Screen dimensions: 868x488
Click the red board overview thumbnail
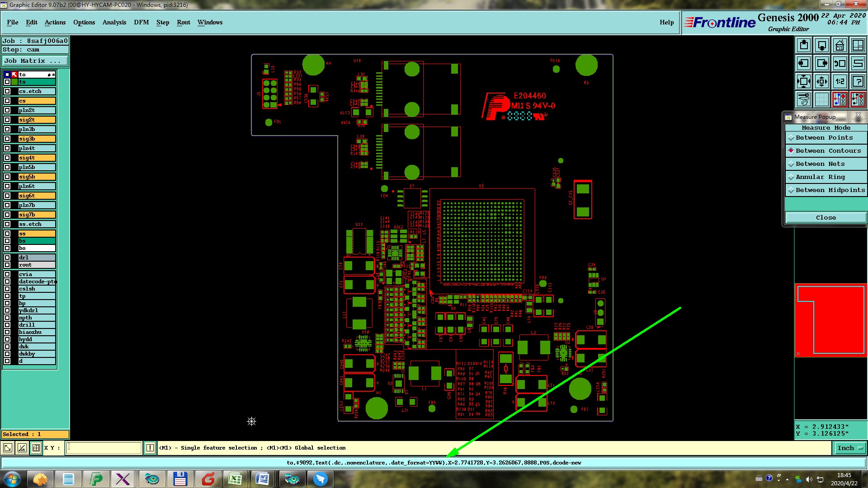pyautogui.click(x=830, y=320)
